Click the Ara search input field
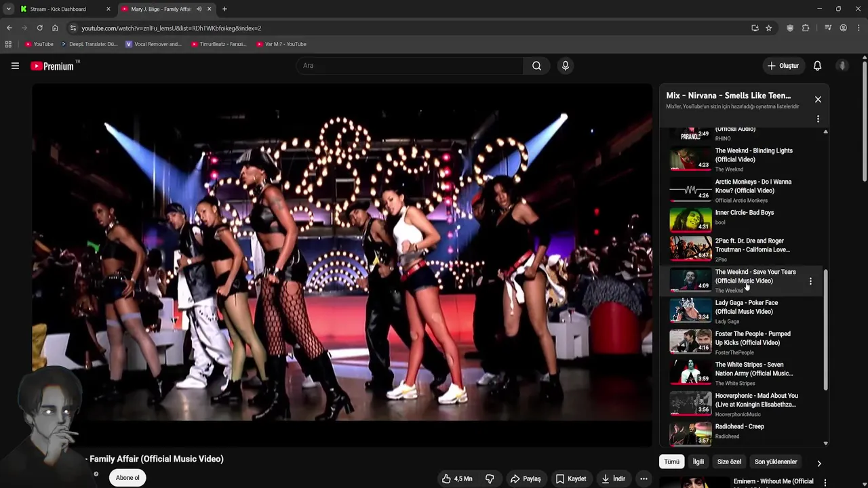868x488 pixels. 409,66
